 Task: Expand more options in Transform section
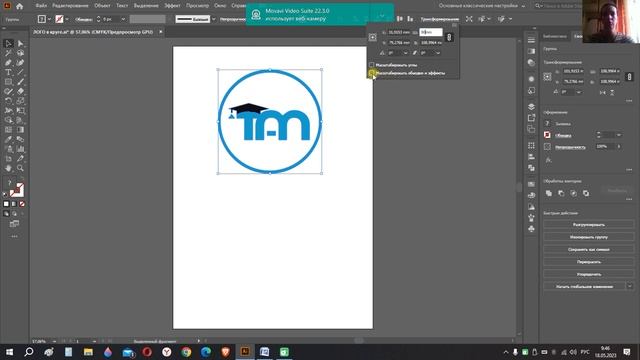(629, 100)
